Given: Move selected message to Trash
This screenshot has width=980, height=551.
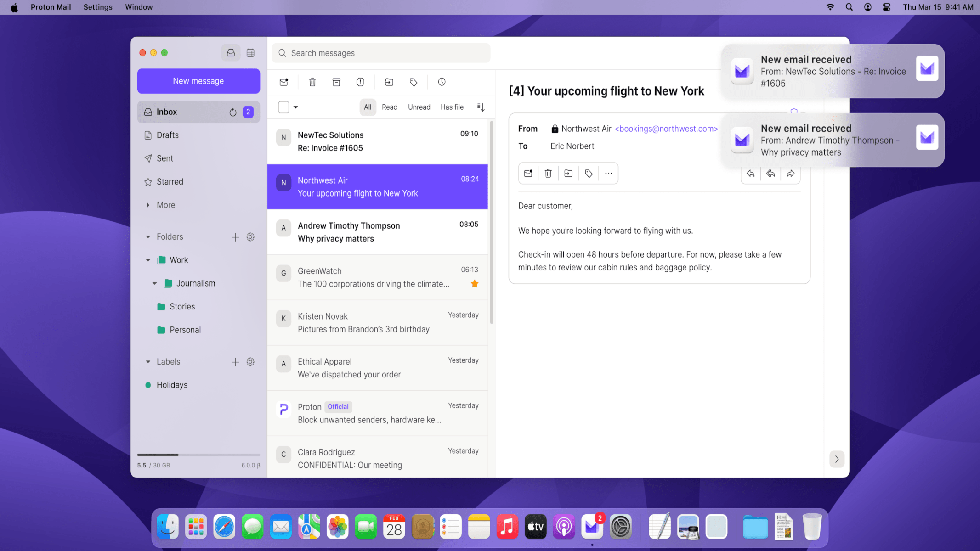Looking at the screenshot, I should point(312,82).
